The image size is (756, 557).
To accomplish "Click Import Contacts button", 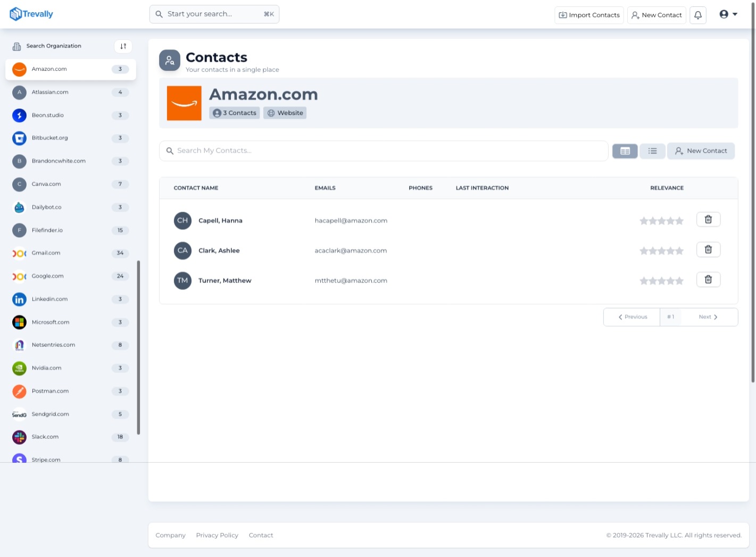I will [589, 15].
